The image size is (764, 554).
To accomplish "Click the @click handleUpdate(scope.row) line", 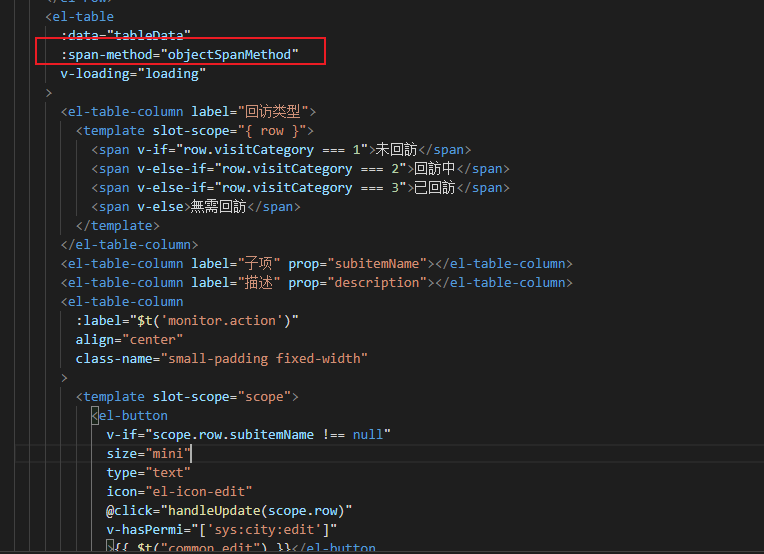I will point(229,511).
